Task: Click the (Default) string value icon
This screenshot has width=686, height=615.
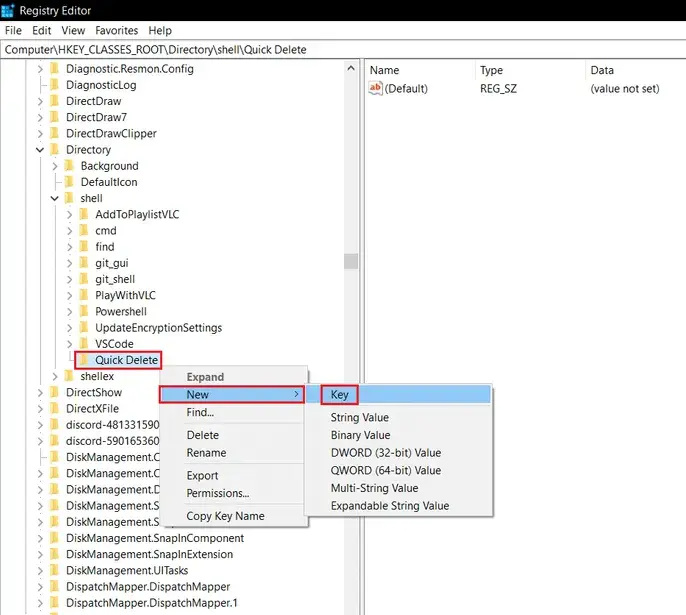Action: (375, 88)
